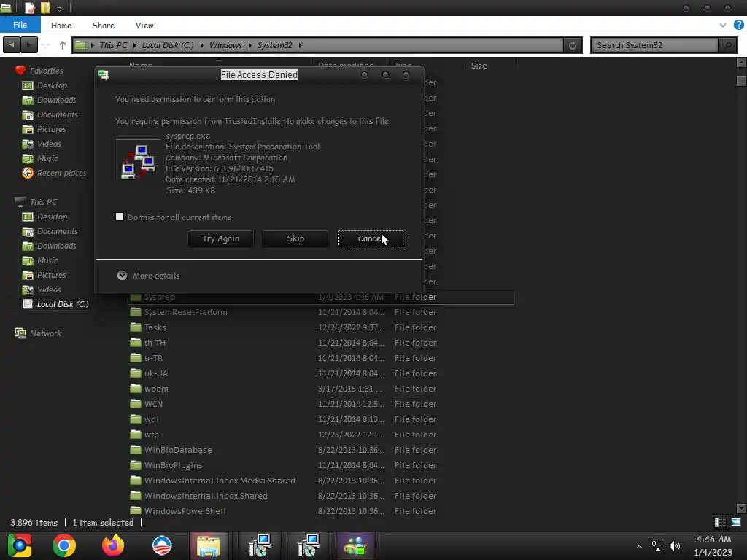Open Recent places in the sidebar
The image size is (747, 560).
point(61,173)
